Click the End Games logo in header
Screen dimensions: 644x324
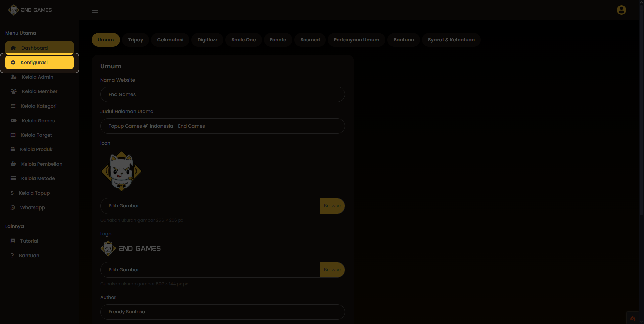pos(30,10)
